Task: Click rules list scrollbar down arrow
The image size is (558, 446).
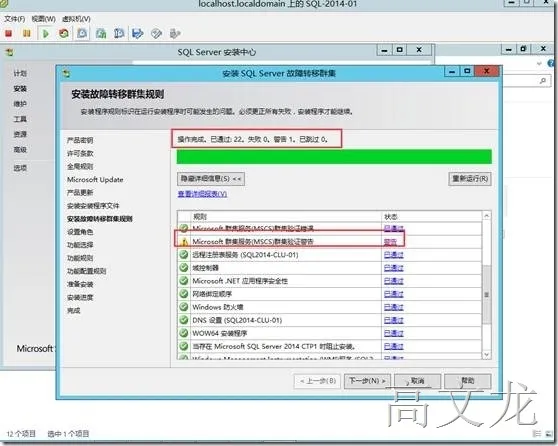Action: pyautogui.click(x=486, y=355)
